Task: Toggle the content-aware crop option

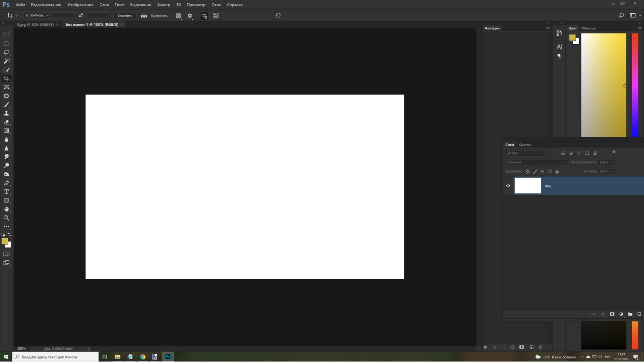Action: (x=216, y=16)
